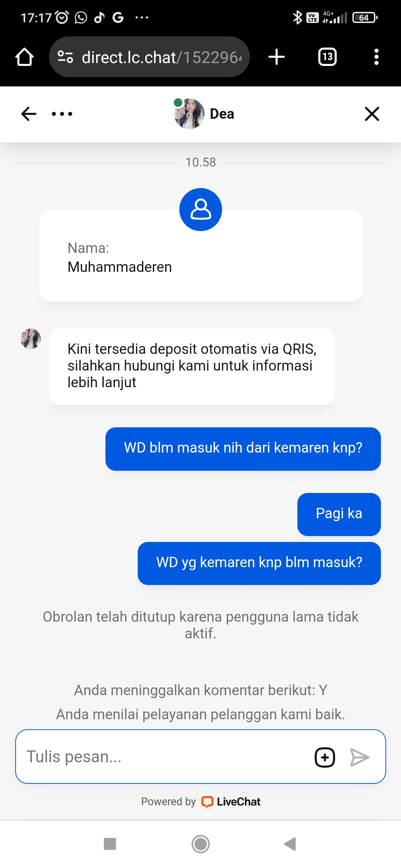Open the browser three-dot overflow menu

[376, 57]
